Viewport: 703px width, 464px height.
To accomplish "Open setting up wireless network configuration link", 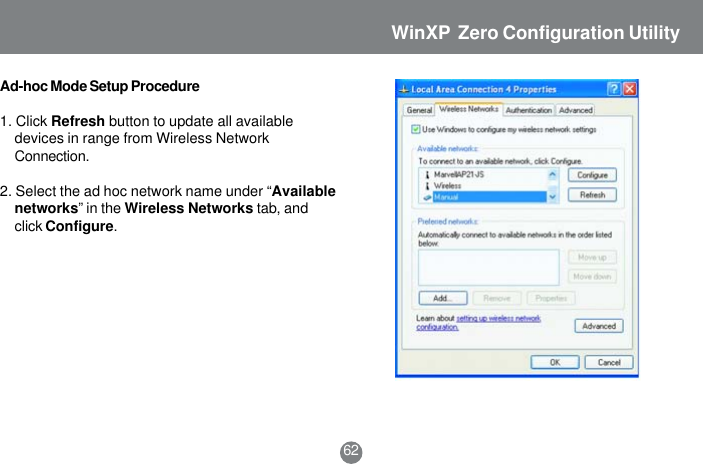I will pyautogui.click(x=478, y=323).
